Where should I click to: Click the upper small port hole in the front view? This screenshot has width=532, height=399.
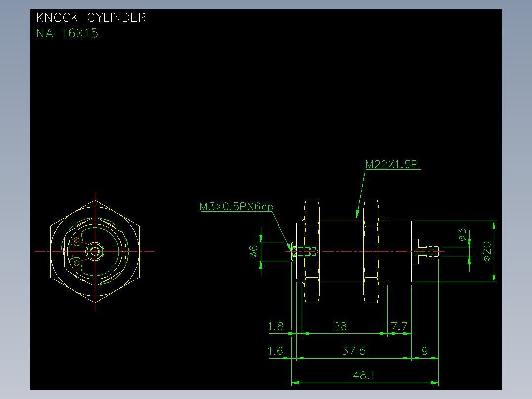click(76, 240)
